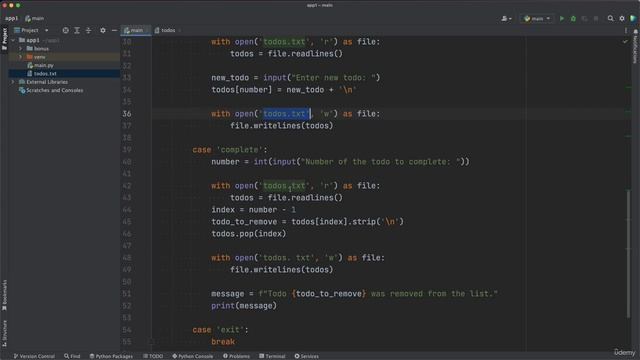This screenshot has height=360, width=640.
Task: Select Scratches and Consoles item
Action: [x=51, y=90]
